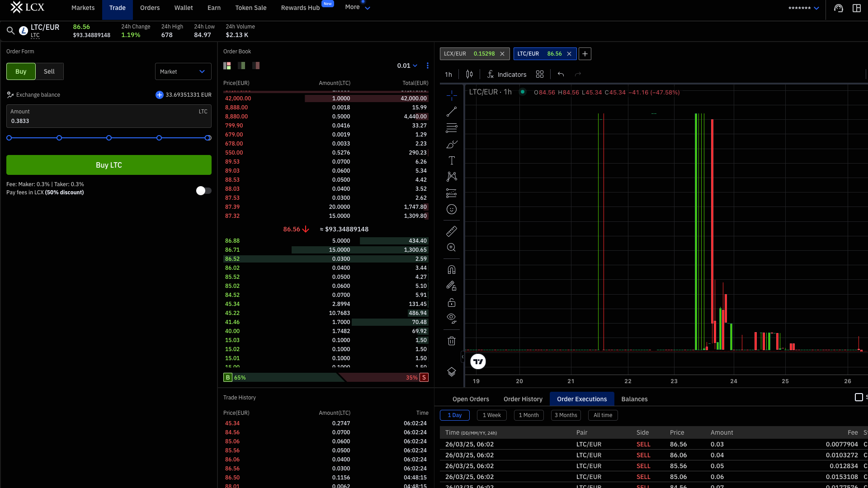The height and width of the screenshot is (488, 868).
Task: Select the Sell side toggle
Action: click(49, 71)
